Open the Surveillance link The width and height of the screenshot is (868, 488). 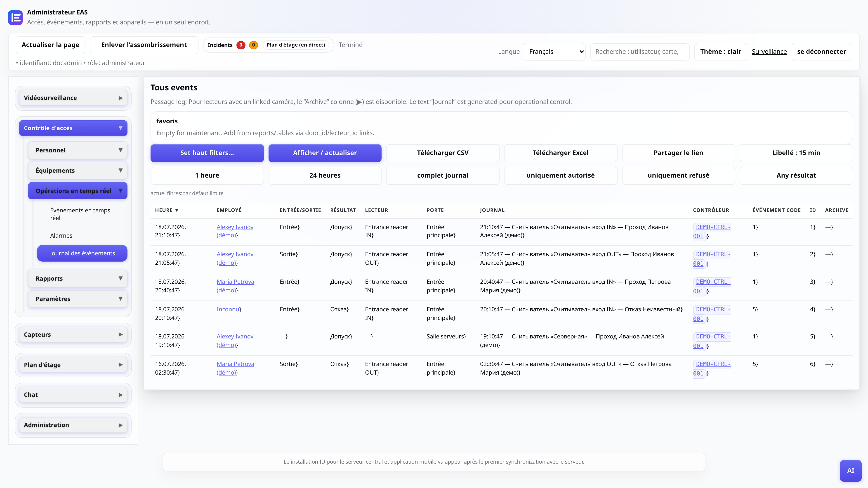click(769, 52)
